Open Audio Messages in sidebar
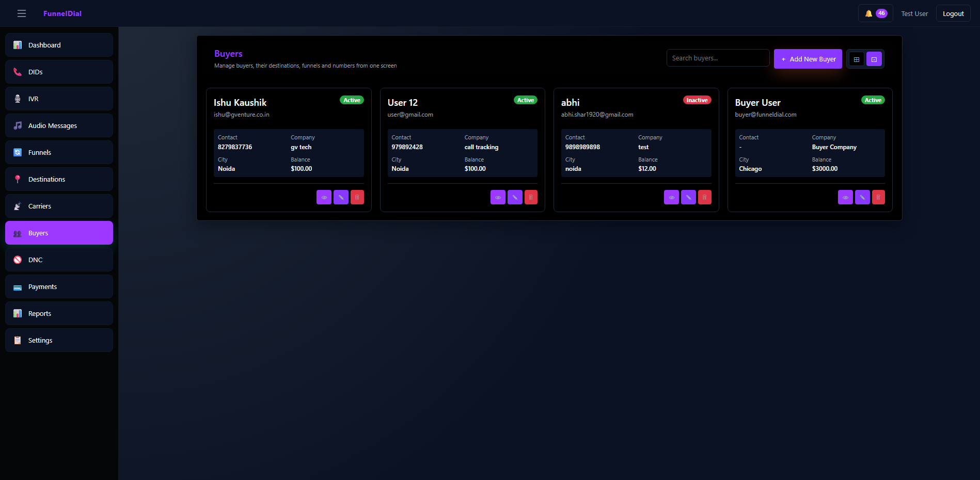 (x=59, y=125)
